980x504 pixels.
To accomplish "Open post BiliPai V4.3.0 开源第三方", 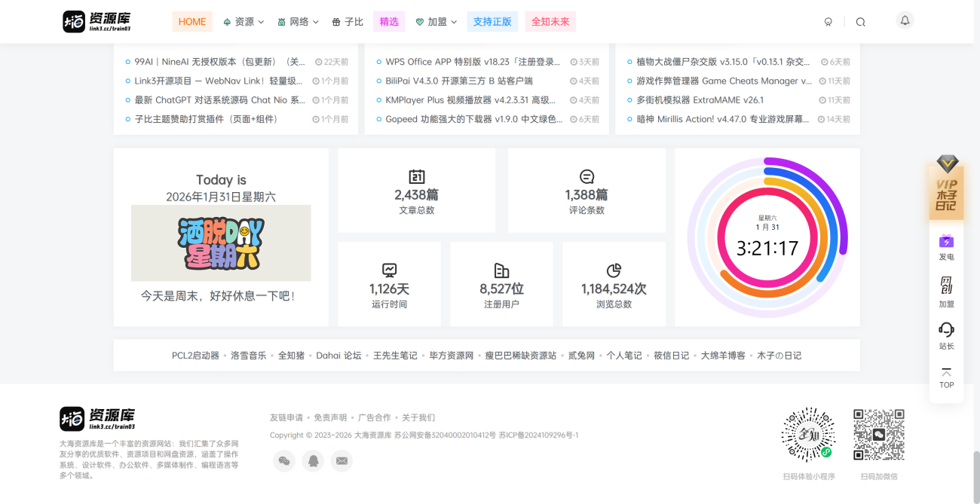I will 459,81.
